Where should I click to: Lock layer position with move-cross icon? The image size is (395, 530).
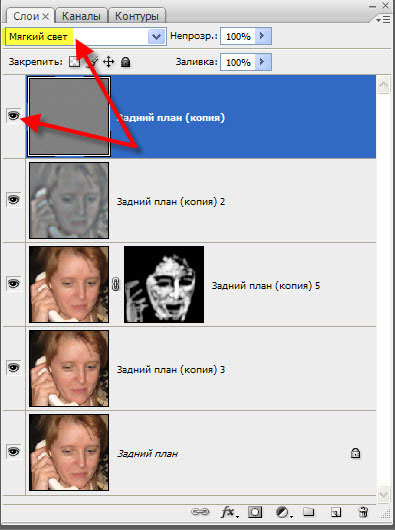point(108,62)
